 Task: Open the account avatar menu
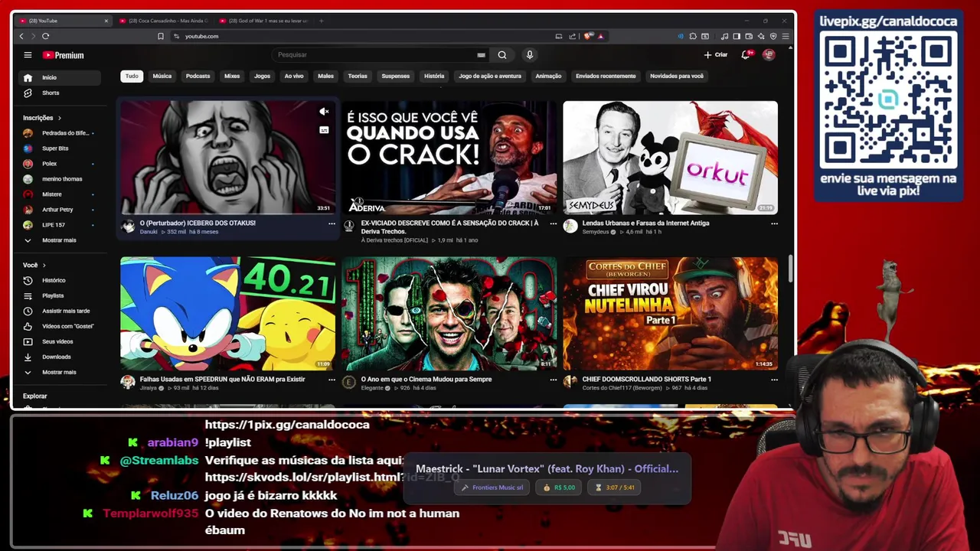click(769, 55)
